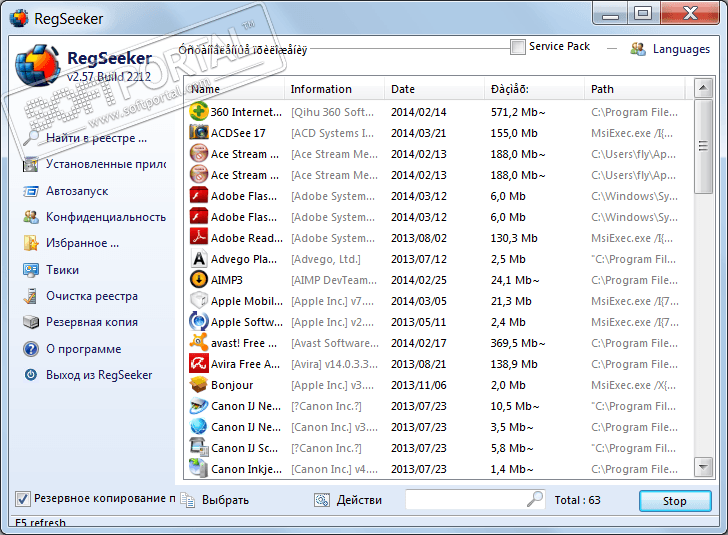Click the Apple Mobile Device icon
728x535 pixels.
tap(199, 300)
